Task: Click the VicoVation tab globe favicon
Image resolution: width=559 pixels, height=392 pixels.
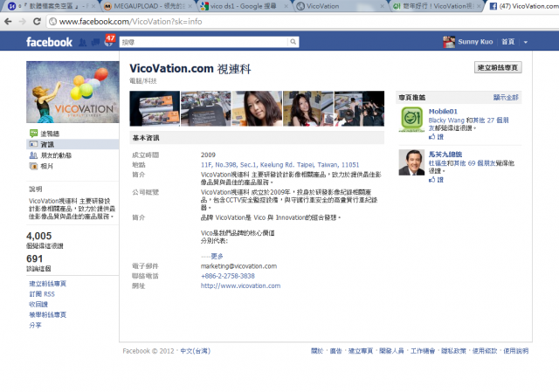Action: [x=300, y=6]
